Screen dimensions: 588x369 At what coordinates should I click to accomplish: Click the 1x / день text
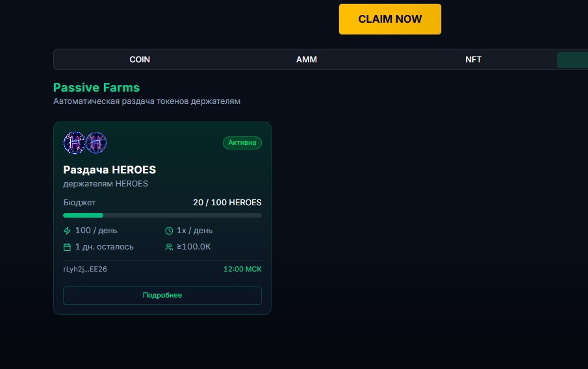(x=195, y=231)
